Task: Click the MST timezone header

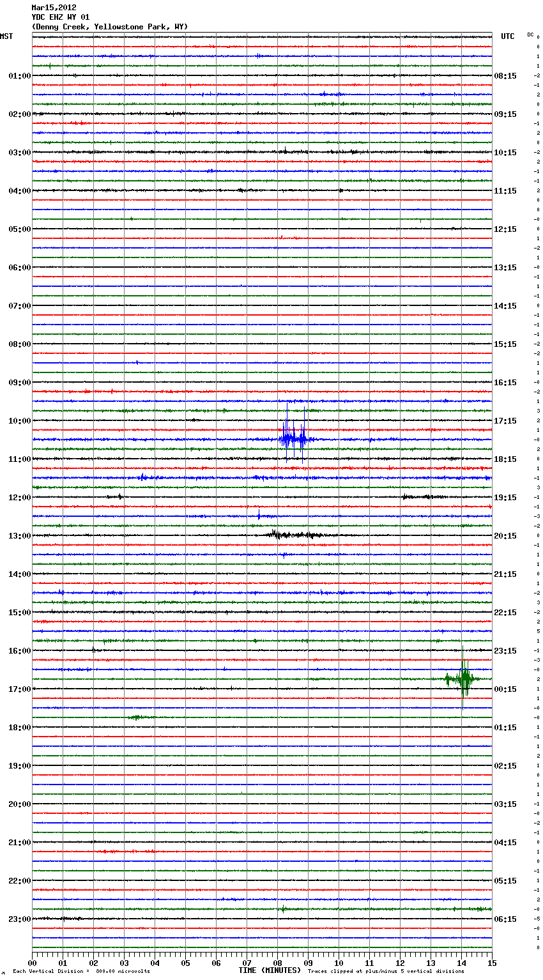Action: coord(6,36)
